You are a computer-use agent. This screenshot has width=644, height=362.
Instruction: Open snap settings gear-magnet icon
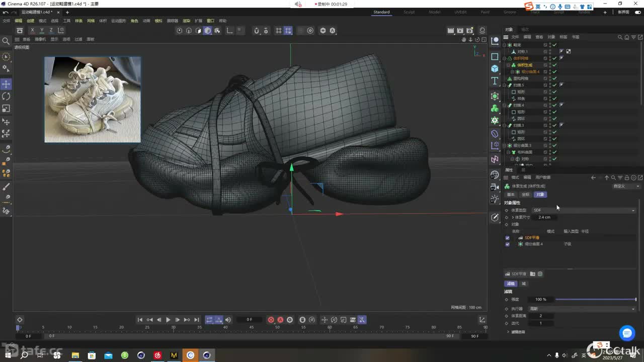click(266, 31)
